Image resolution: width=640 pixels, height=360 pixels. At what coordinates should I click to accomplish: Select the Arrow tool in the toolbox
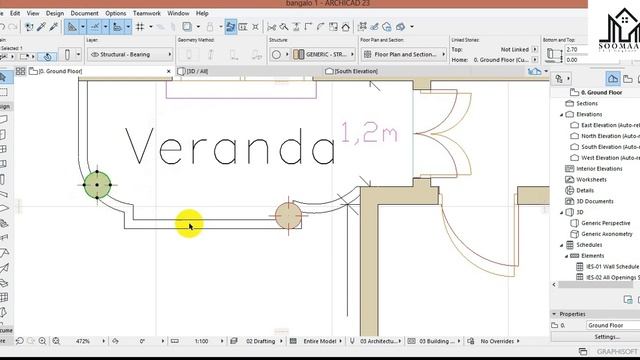tap(3, 77)
